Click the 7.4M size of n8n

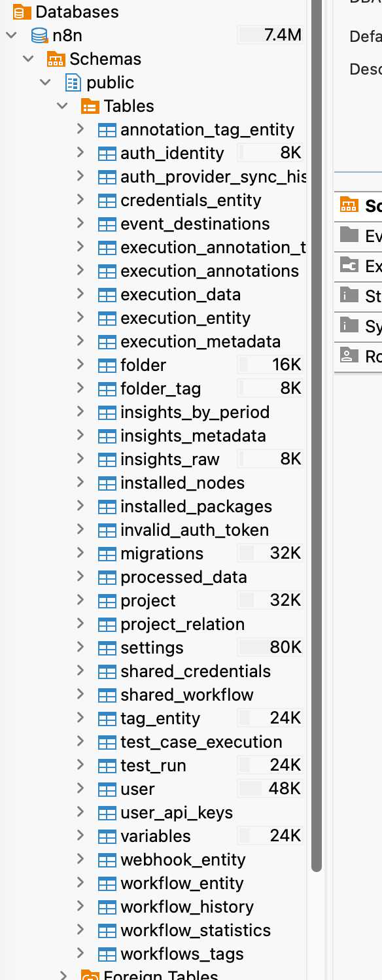pyautogui.click(x=283, y=35)
